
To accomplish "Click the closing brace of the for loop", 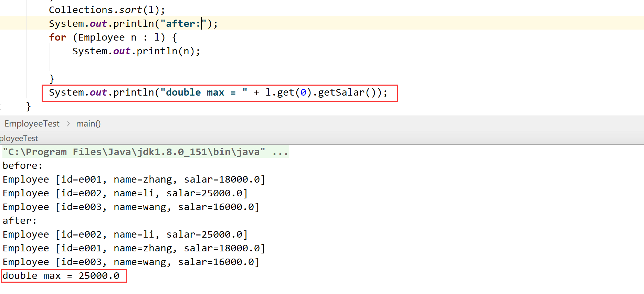I will [52, 79].
